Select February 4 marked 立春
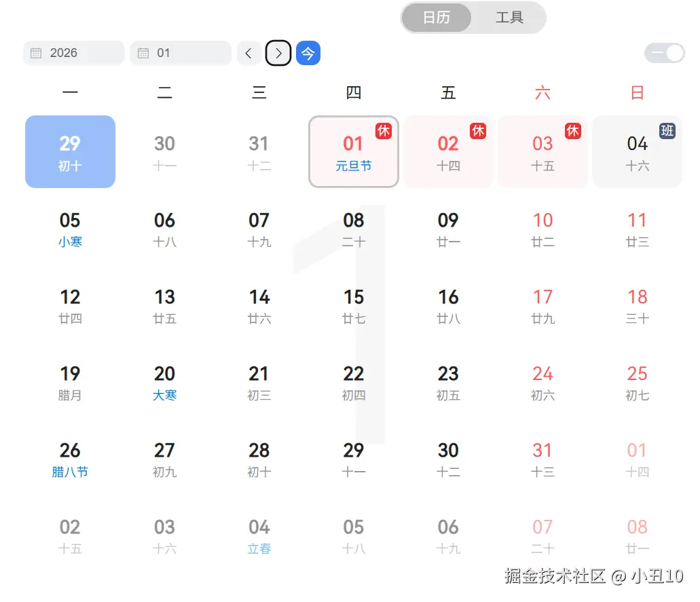This screenshot has width=700, height=602. 259,535
